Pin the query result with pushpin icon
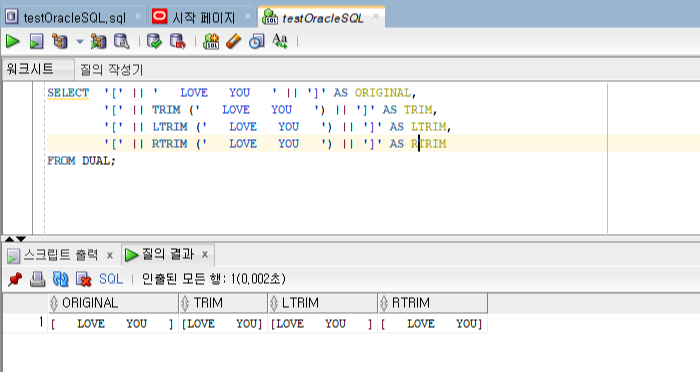 (x=15, y=279)
